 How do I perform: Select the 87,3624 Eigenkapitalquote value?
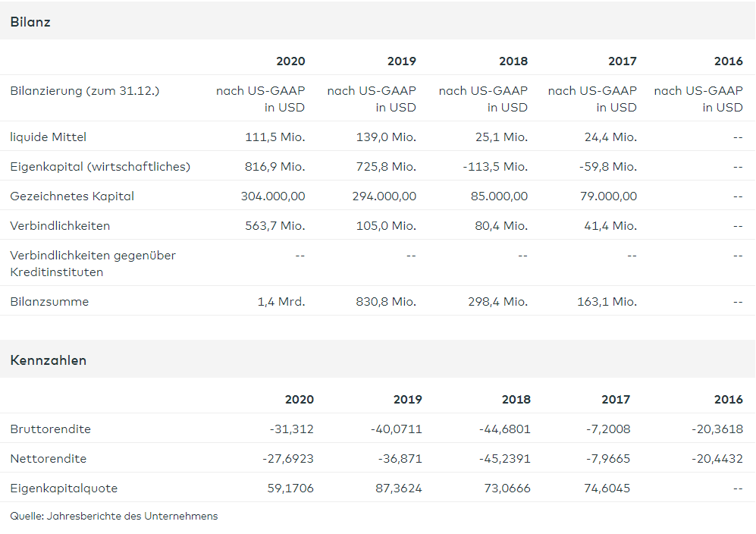[x=397, y=488]
